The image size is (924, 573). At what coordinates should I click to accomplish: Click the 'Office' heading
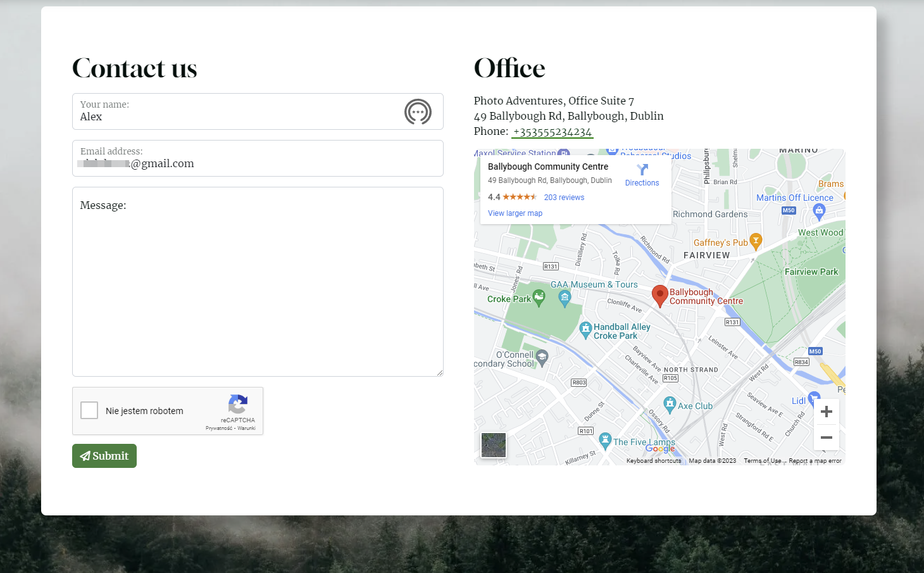(509, 68)
